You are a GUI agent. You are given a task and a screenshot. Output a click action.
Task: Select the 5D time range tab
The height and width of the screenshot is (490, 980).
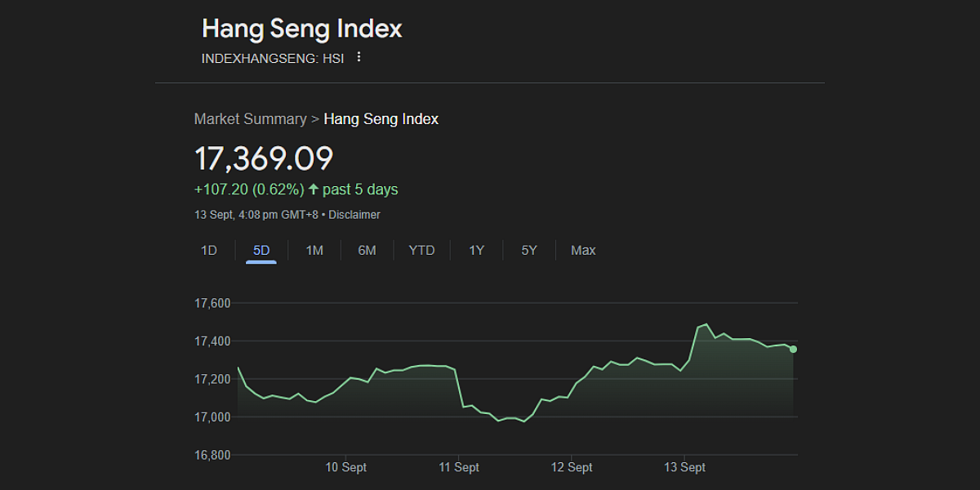261,250
